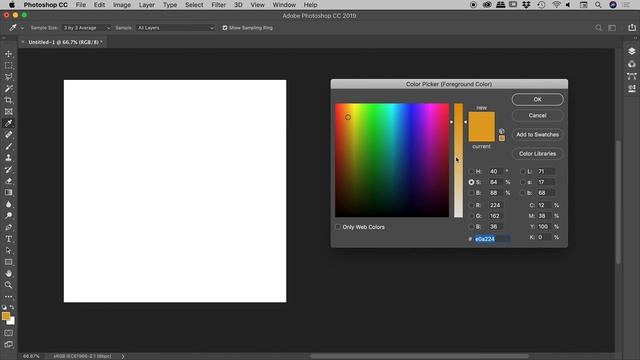Screen dimensions: 640x360
Task: Open the Image menu
Action: (x=122, y=5)
